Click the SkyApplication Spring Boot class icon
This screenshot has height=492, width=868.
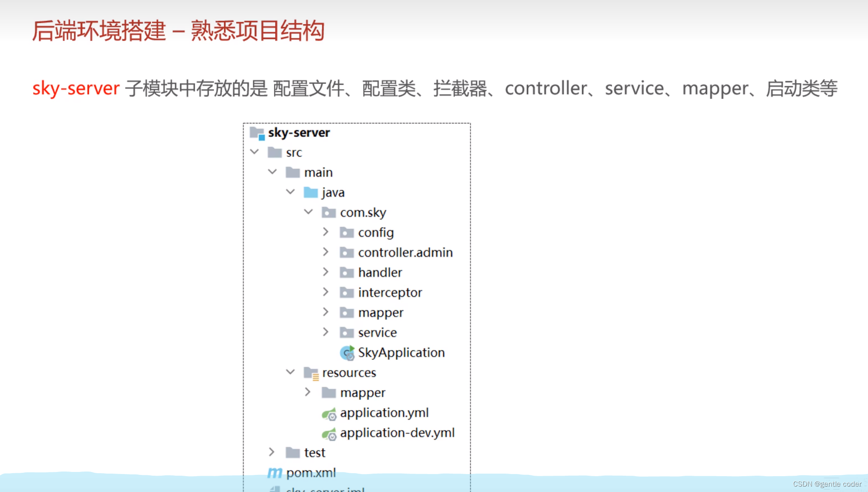(347, 353)
